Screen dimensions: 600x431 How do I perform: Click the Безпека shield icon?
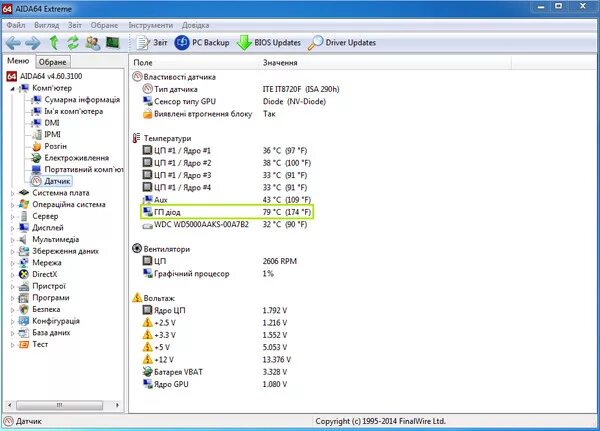[24, 309]
